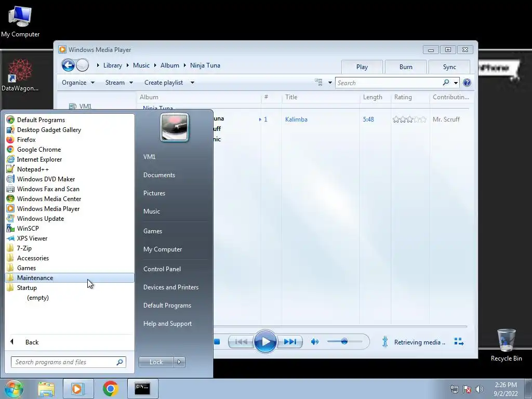
Task: Click the Media Player Forward navigation button
Action: point(82,65)
